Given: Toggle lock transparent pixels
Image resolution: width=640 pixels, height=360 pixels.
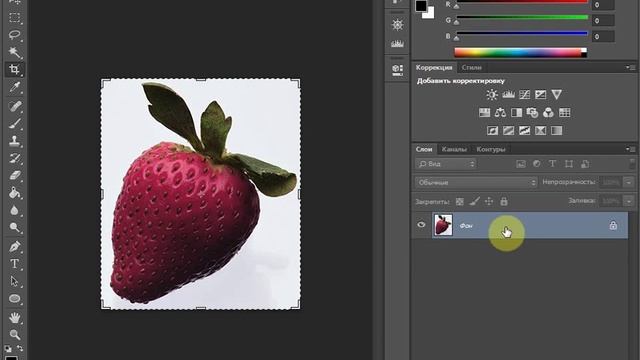Looking at the screenshot, I should [x=460, y=202].
